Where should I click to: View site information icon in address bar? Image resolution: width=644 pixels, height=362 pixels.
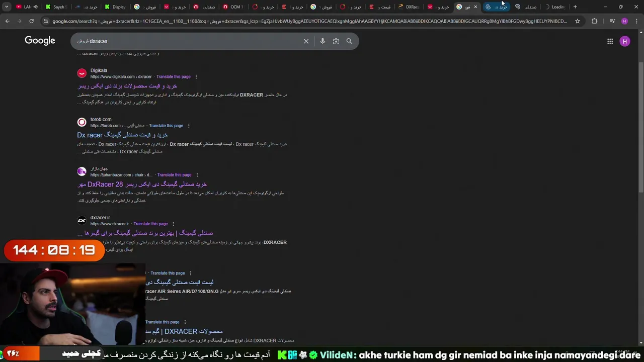pyautogui.click(x=46, y=21)
